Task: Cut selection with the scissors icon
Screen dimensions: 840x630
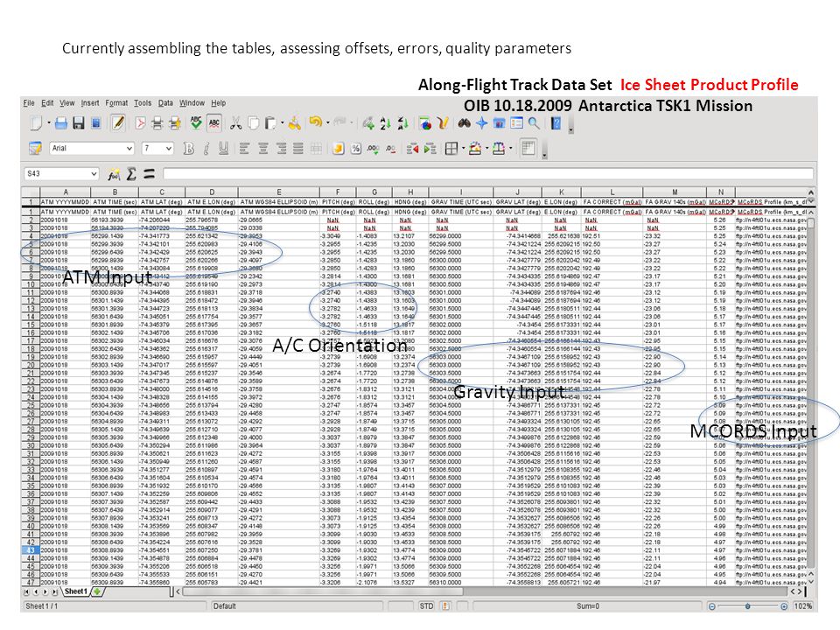Action: pyautogui.click(x=235, y=123)
